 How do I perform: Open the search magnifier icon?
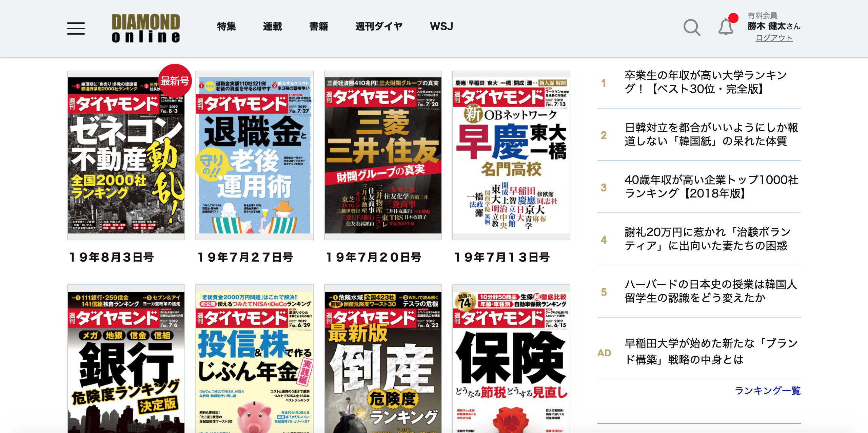[x=692, y=27]
